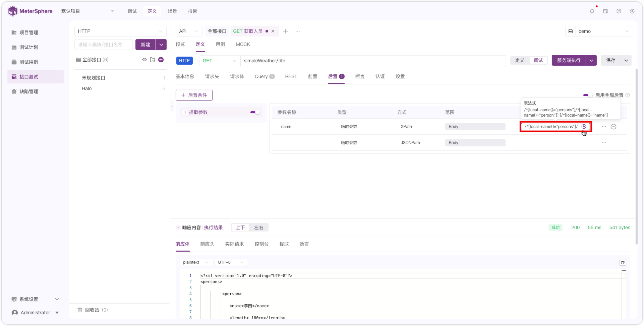Open the demo environment dropdown

pos(604,31)
